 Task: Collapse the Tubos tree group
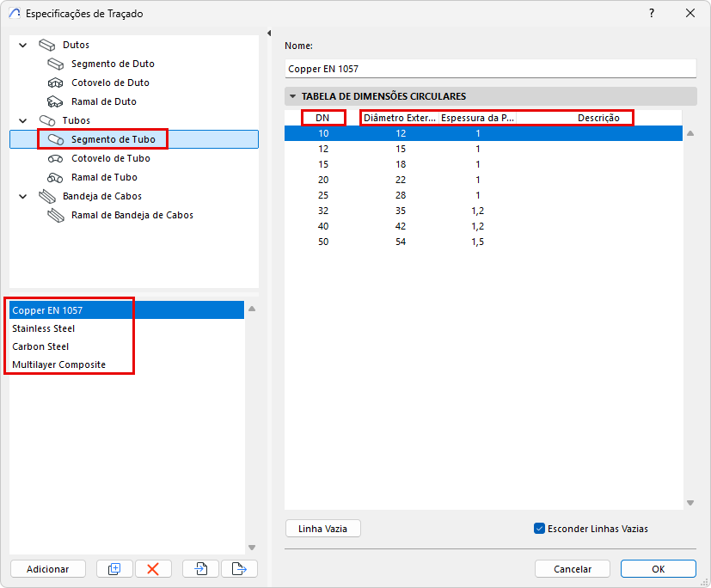pyautogui.click(x=23, y=120)
